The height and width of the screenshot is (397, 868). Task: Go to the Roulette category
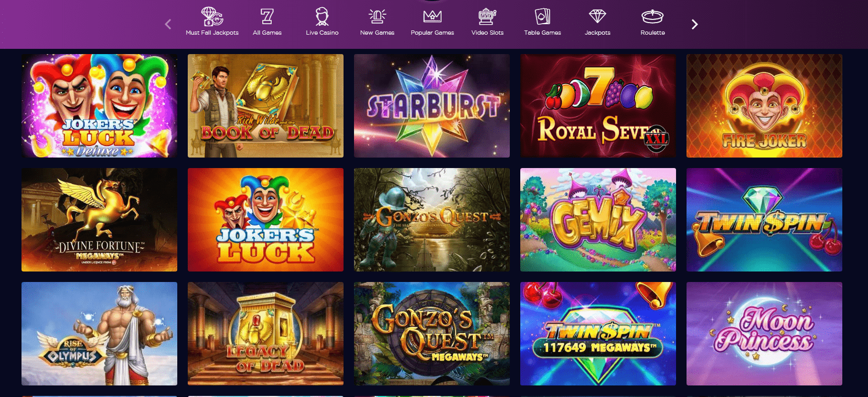652,22
